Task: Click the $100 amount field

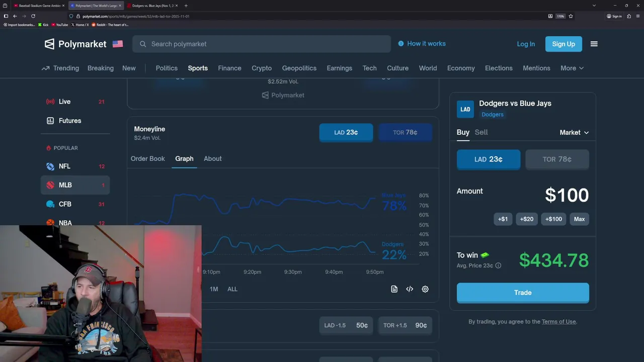Action: [x=567, y=195]
